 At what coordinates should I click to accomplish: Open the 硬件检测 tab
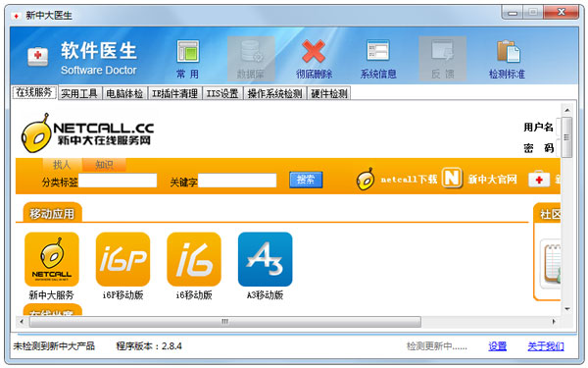pos(329,93)
